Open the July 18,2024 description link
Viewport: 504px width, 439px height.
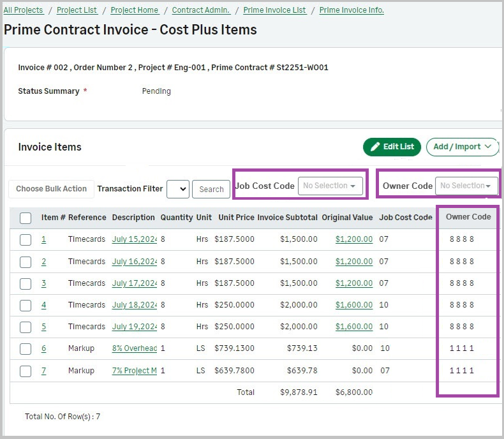tap(135, 305)
